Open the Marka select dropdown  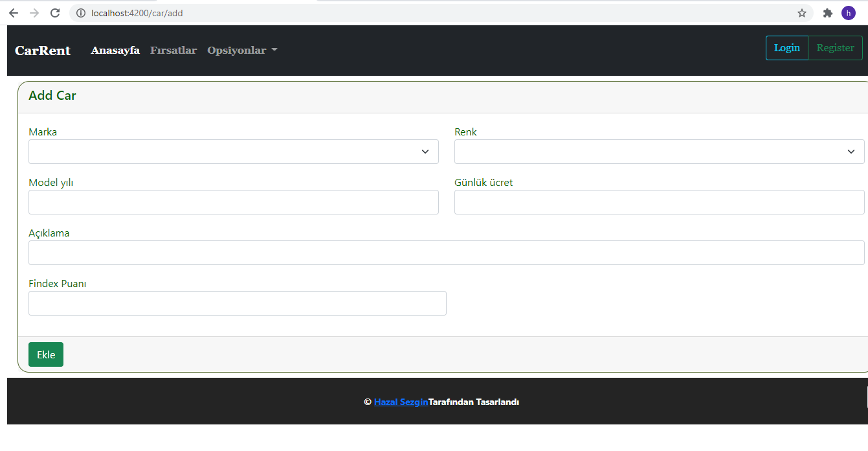pos(234,152)
